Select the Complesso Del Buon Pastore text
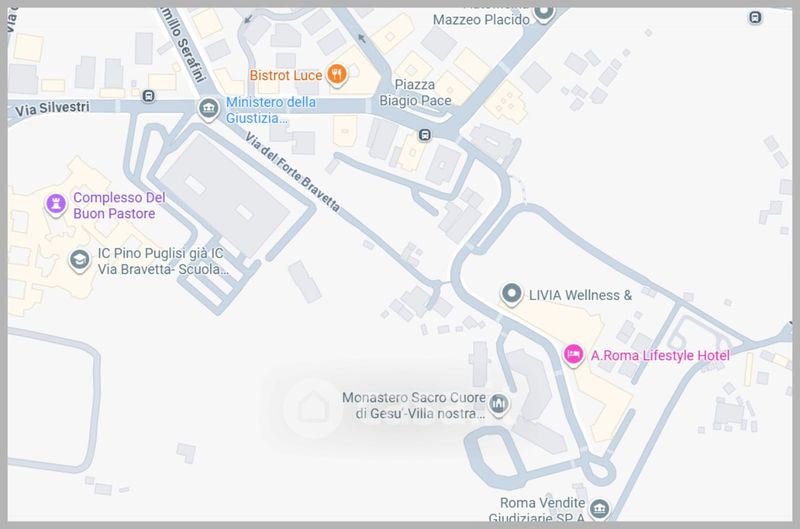Viewport: 800px width, 529px height. coord(119,205)
